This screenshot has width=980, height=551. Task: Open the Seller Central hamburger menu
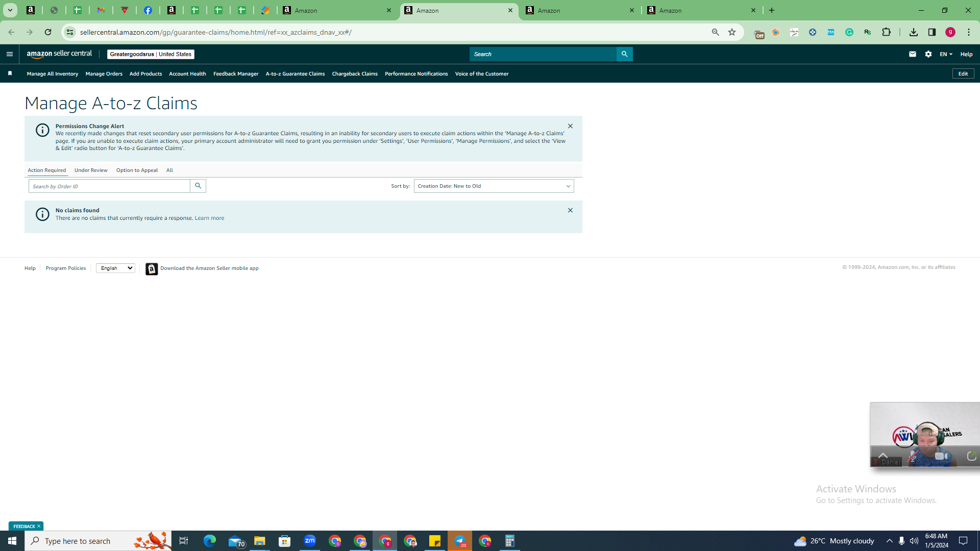pyautogui.click(x=10, y=54)
